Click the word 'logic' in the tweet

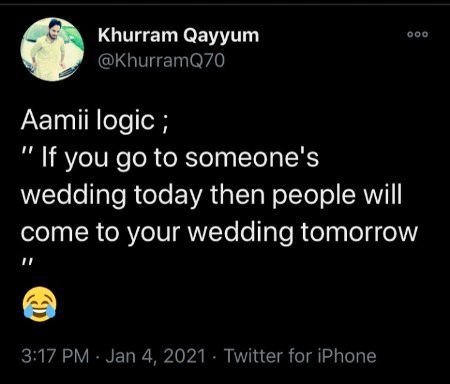pos(126,121)
